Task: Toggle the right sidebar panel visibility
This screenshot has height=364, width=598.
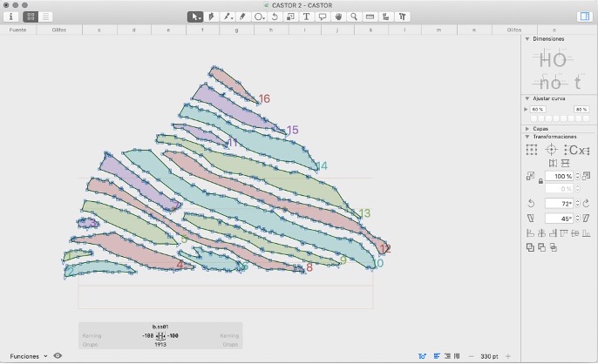Action: (x=584, y=17)
